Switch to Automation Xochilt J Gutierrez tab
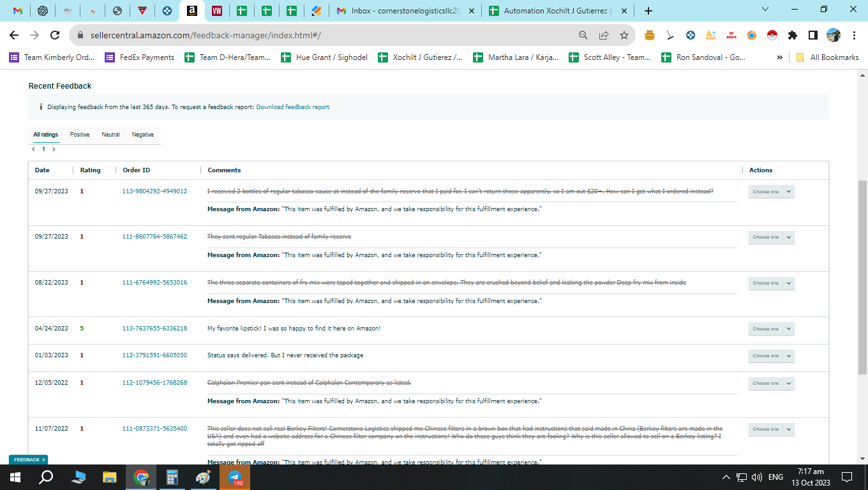 (558, 11)
